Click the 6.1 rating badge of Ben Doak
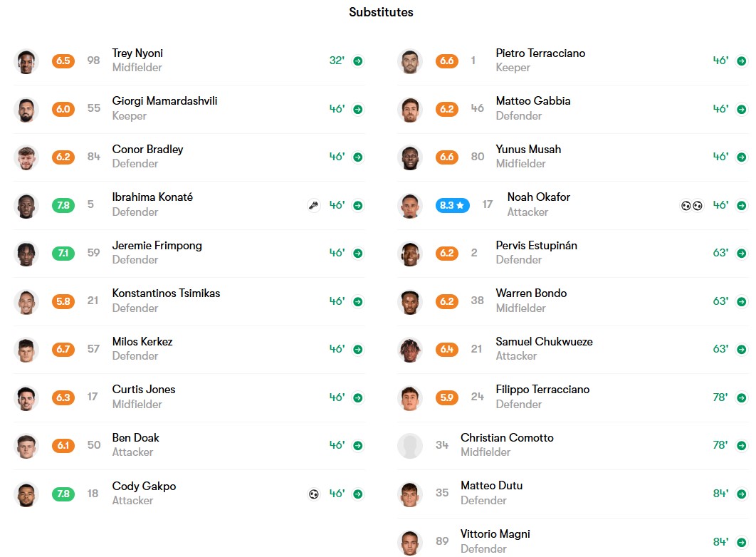This screenshot has width=756, height=557. pyautogui.click(x=63, y=446)
